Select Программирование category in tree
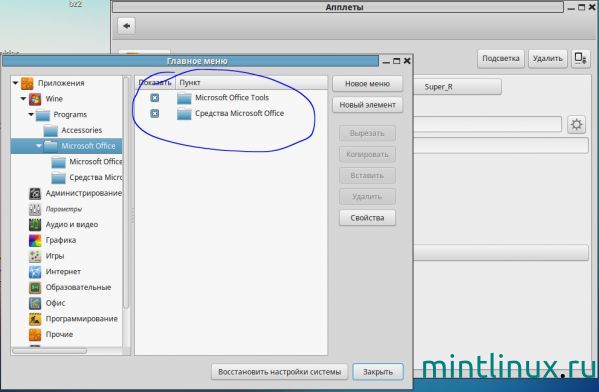This screenshot has height=392, width=599. pyautogui.click(x=82, y=319)
